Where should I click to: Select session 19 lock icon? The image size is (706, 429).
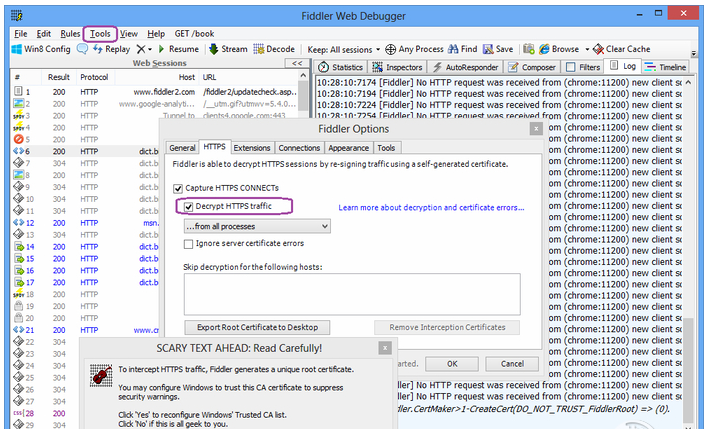click(18, 306)
